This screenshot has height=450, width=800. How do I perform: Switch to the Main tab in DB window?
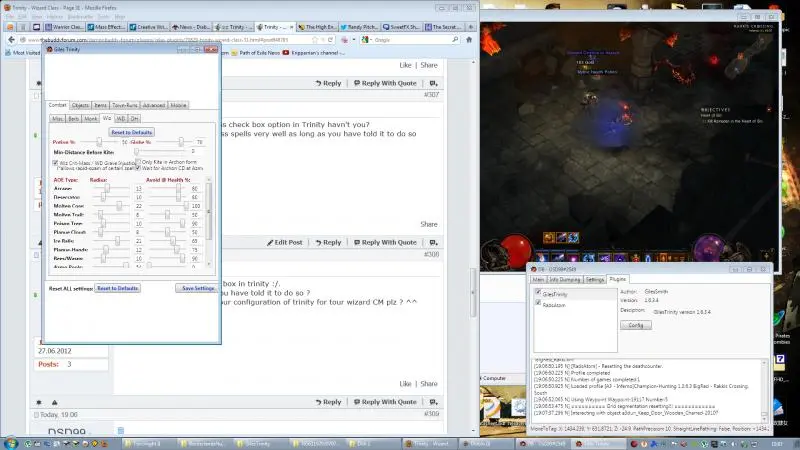pyautogui.click(x=538, y=280)
